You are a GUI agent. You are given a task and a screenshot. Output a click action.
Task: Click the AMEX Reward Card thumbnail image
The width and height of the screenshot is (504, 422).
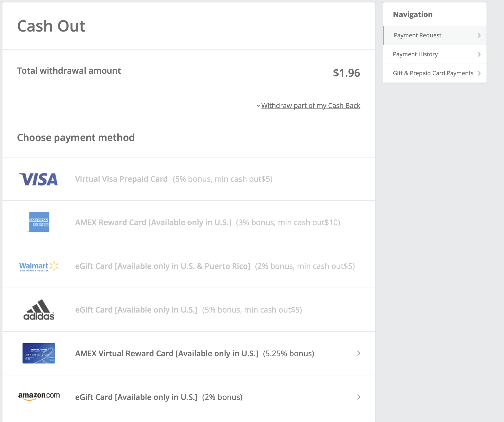pos(39,353)
